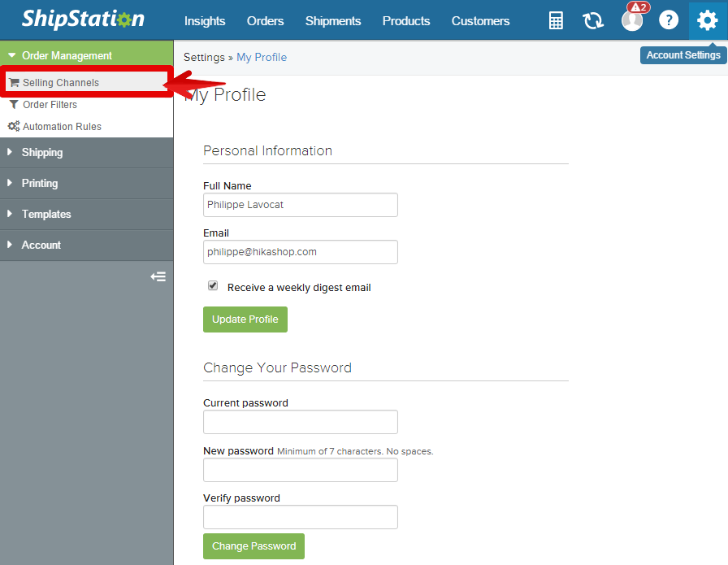Open the user profile avatar icon
The height and width of the screenshot is (565, 728).
[632, 20]
